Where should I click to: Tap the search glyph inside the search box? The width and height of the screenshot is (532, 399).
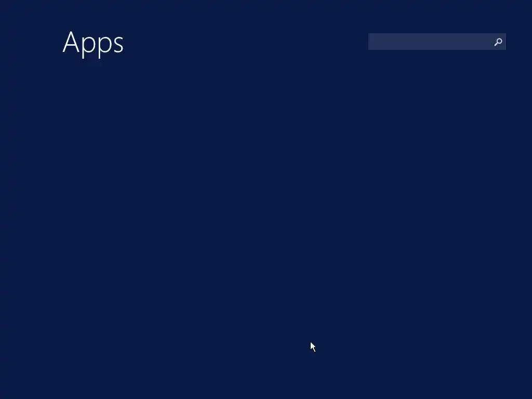click(498, 42)
